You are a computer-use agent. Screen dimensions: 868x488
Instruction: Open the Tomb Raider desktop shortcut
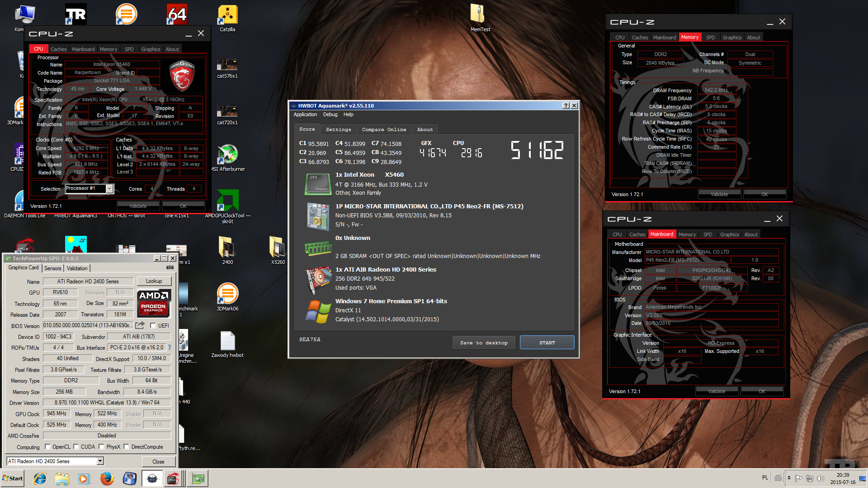[75, 14]
